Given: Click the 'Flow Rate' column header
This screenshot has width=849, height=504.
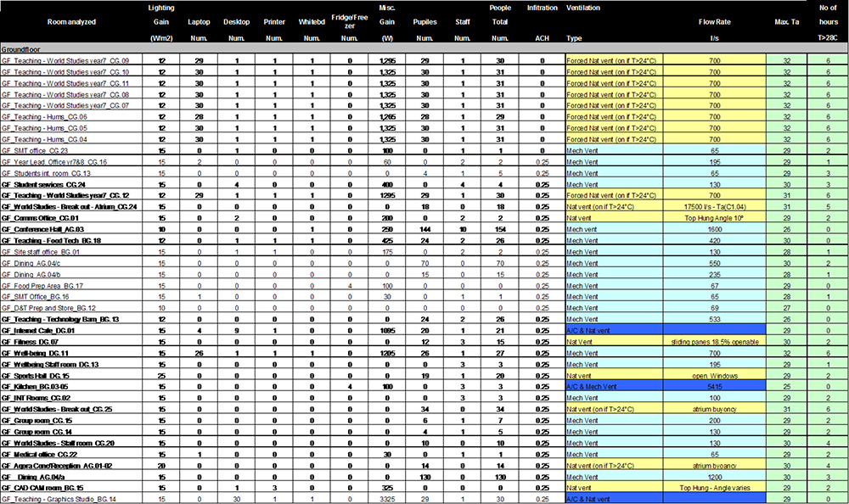Looking at the screenshot, I should 714,22.
